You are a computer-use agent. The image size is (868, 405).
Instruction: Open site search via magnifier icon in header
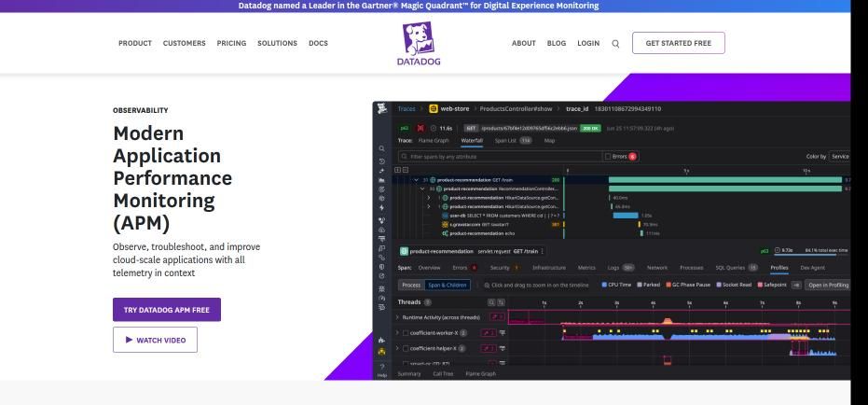pos(615,44)
